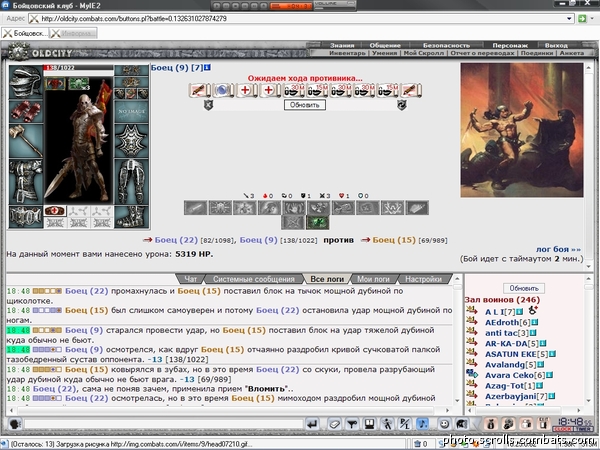The height and width of the screenshot is (450, 600).
Task: Click player name AEdroth in list
Action: (502, 323)
